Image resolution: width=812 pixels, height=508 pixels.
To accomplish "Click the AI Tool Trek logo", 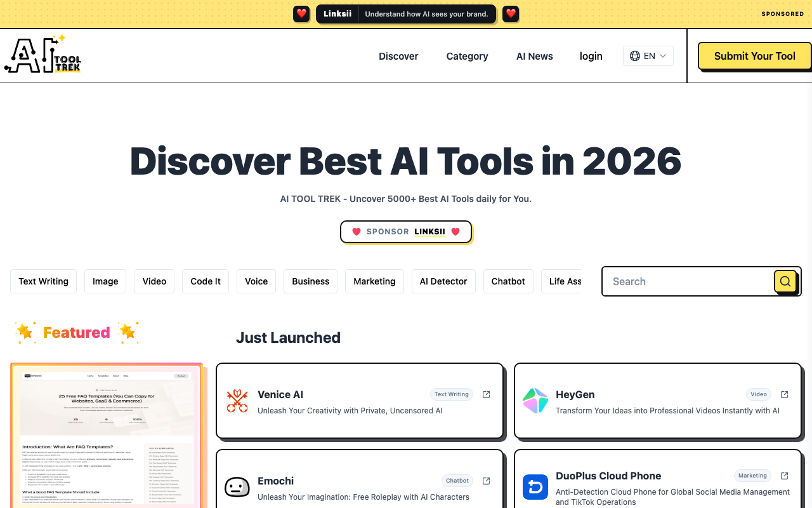I will pyautogui.click(x=43, y=55).
